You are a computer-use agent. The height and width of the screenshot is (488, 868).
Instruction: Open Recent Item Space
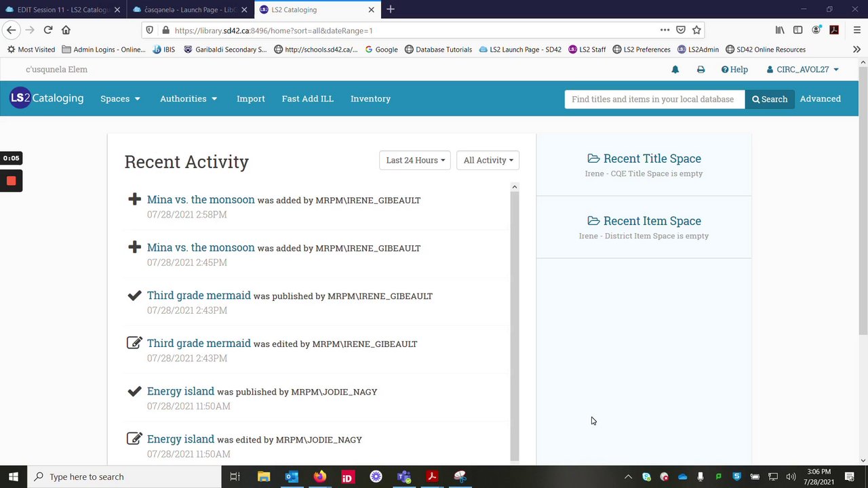(x=644, y=221)
